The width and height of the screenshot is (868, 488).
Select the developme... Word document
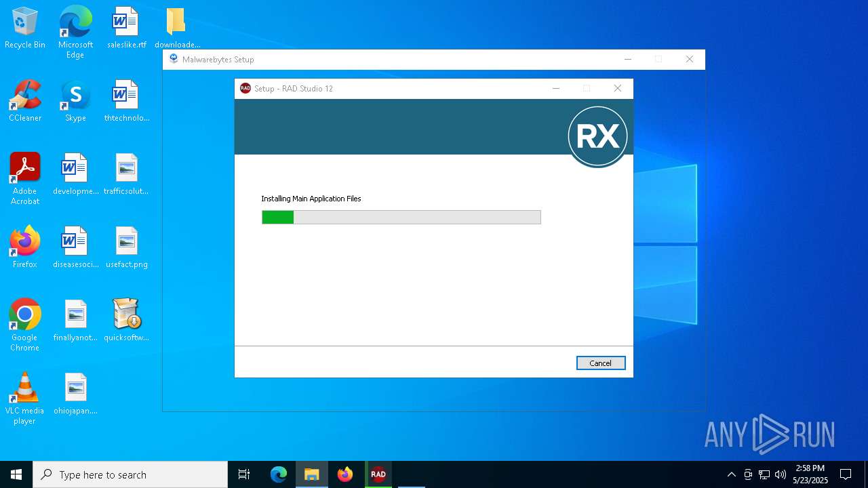75,174
